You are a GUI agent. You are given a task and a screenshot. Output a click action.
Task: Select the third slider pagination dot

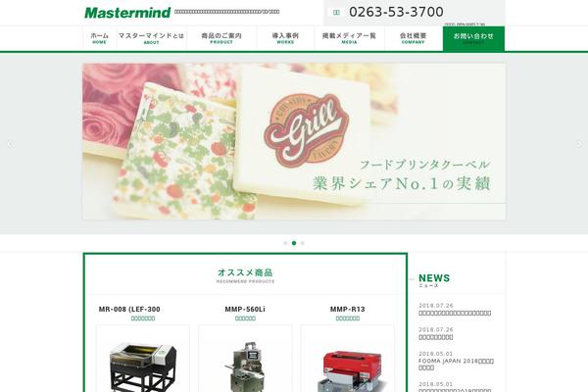click(303, 243)
